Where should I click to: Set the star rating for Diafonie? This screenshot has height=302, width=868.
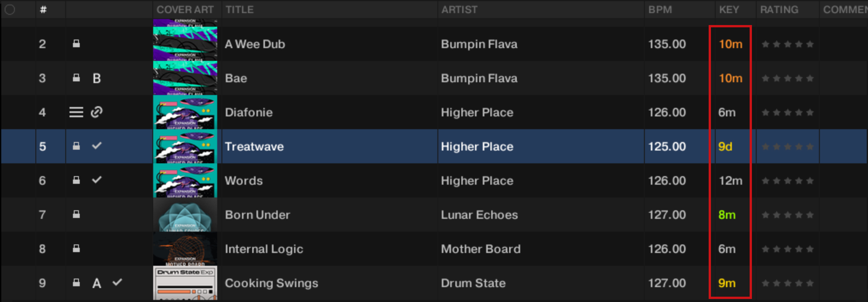coord(787,112)
